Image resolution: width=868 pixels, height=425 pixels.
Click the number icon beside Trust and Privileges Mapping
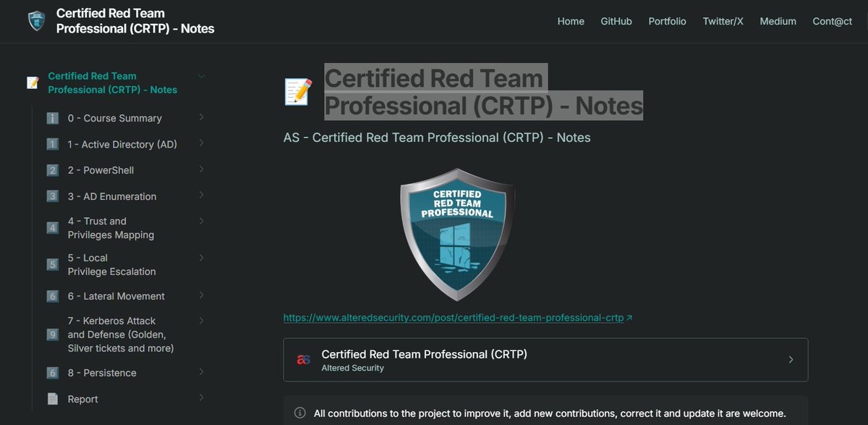pyautogui.click(x=52, y=228)
